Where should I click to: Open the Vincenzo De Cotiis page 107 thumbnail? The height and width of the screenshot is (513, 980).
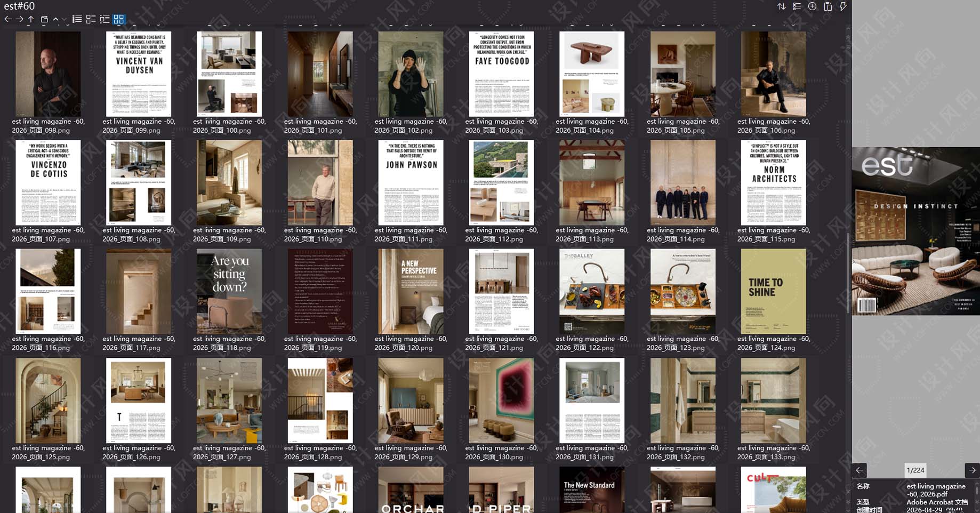click(48, 182)
